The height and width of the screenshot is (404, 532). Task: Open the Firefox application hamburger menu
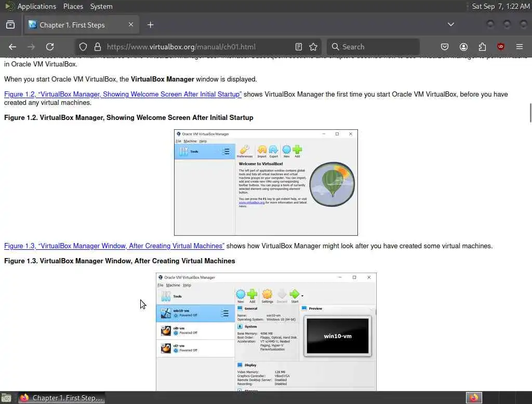pos(520,47)
